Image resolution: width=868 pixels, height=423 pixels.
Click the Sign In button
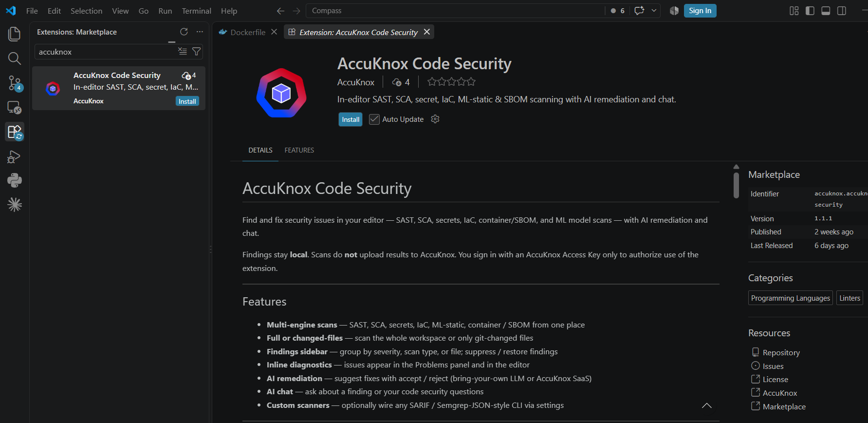tap(700, 11)
